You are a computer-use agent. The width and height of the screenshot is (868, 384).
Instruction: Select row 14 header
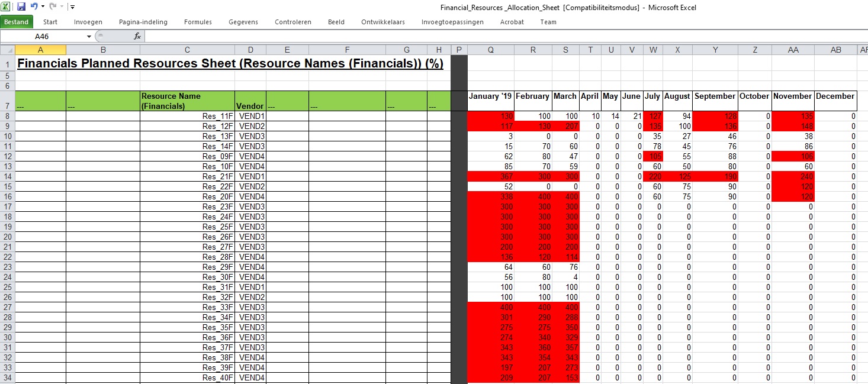pyautogui.click(x=7, y=176)
